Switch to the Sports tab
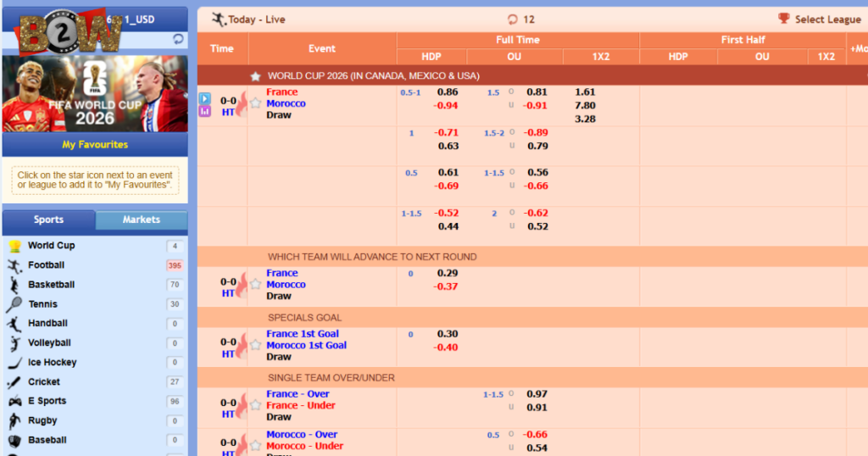868x456 pixels. tap(48, 220)
